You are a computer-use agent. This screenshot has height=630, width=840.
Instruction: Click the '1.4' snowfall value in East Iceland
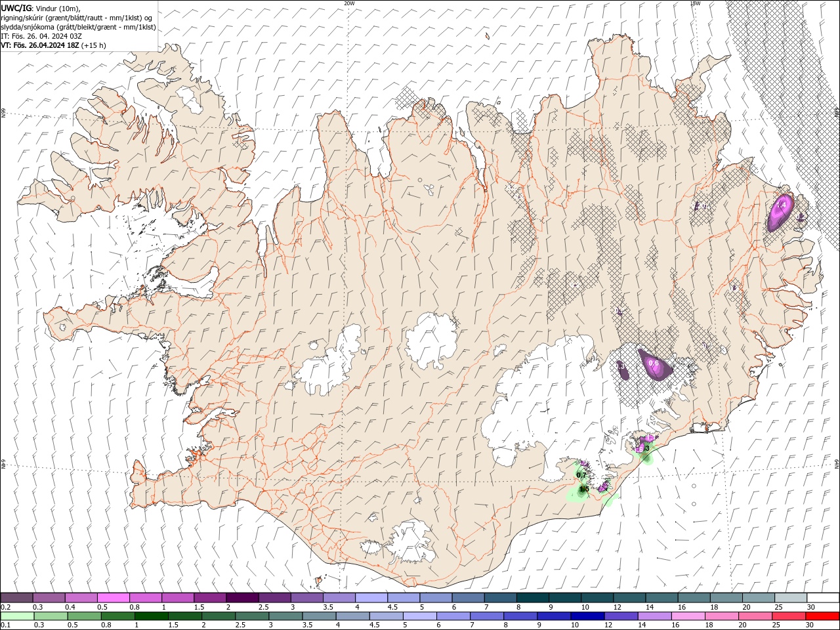781,205
